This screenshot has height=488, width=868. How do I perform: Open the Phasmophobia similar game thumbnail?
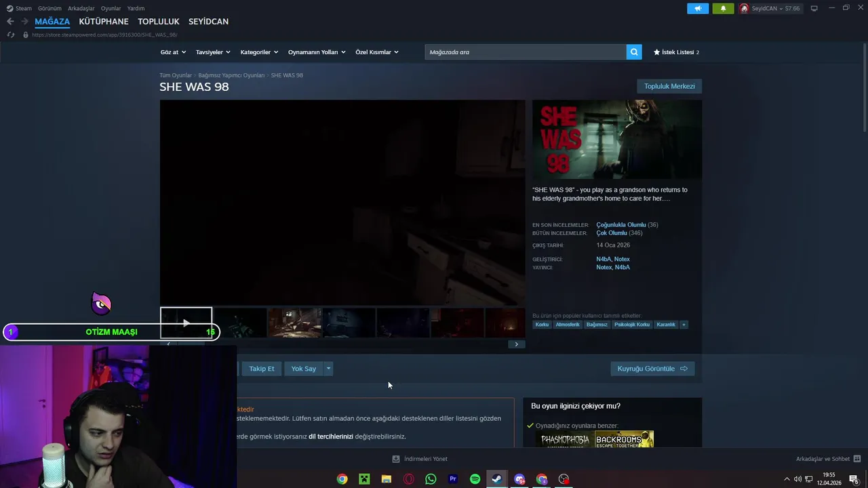tap(565, 439)
